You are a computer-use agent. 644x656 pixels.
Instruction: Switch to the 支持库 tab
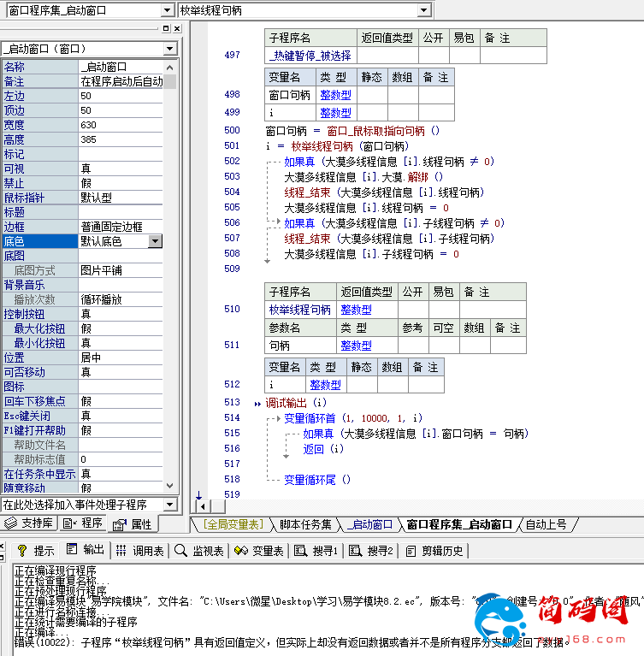tap(29, 523)
